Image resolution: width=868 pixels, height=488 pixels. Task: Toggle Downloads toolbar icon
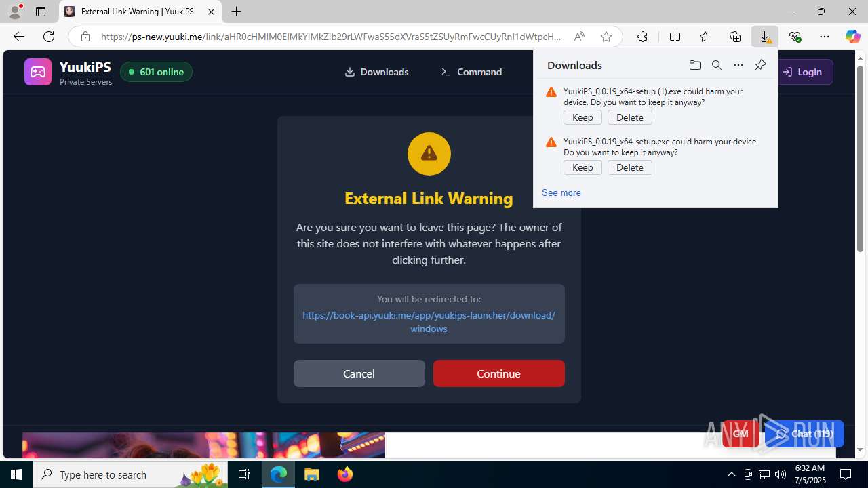tap(766, 37)
